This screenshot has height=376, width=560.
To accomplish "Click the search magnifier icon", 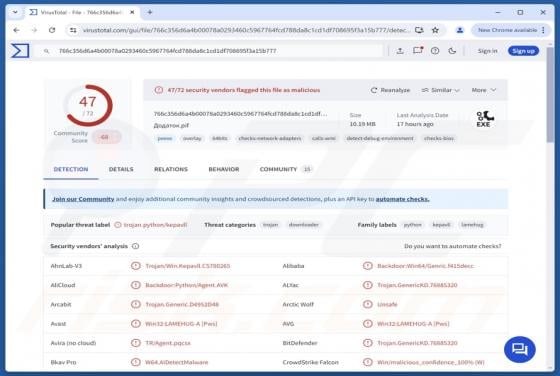I will coord(46,51).
